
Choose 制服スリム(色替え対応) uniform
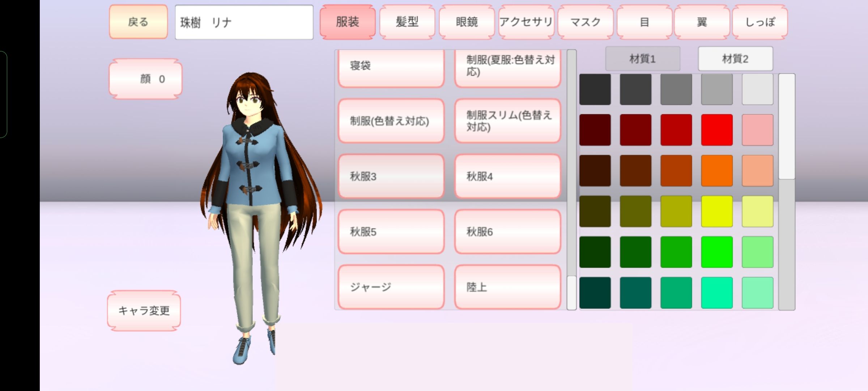[507, 121]
